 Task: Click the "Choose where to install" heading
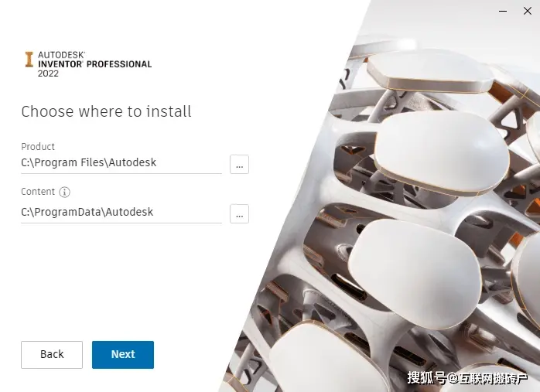[x=106, y=111]
